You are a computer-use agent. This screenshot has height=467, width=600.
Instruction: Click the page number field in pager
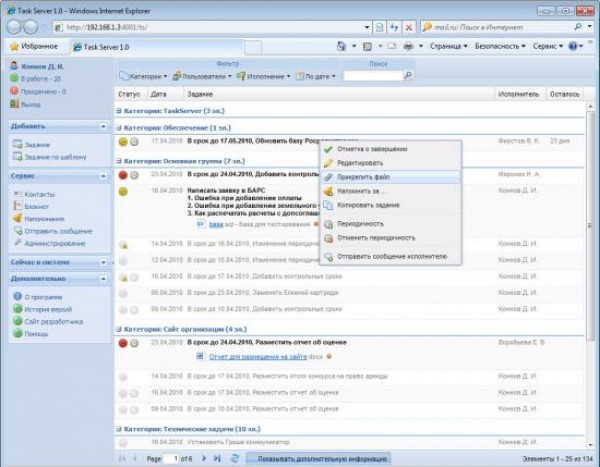click(x=171, y=458)
